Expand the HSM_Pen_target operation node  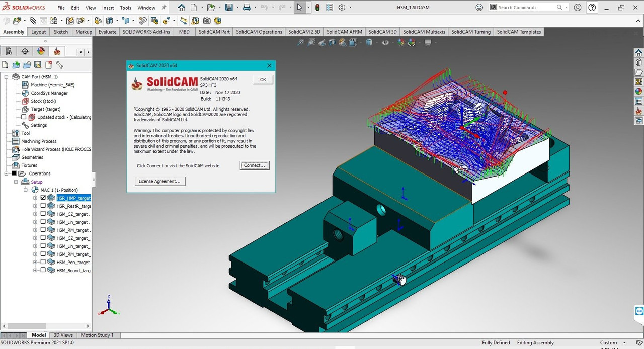(35, 262)
